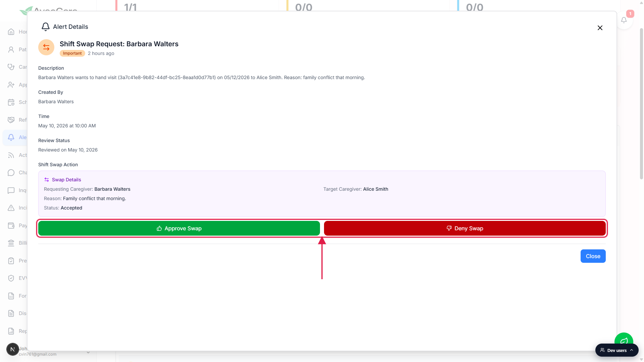Open the stethoscope Caregivers sidebar icon
This screenshot has width=644, height=362.
pyautogui.click(x=11, y=67)
